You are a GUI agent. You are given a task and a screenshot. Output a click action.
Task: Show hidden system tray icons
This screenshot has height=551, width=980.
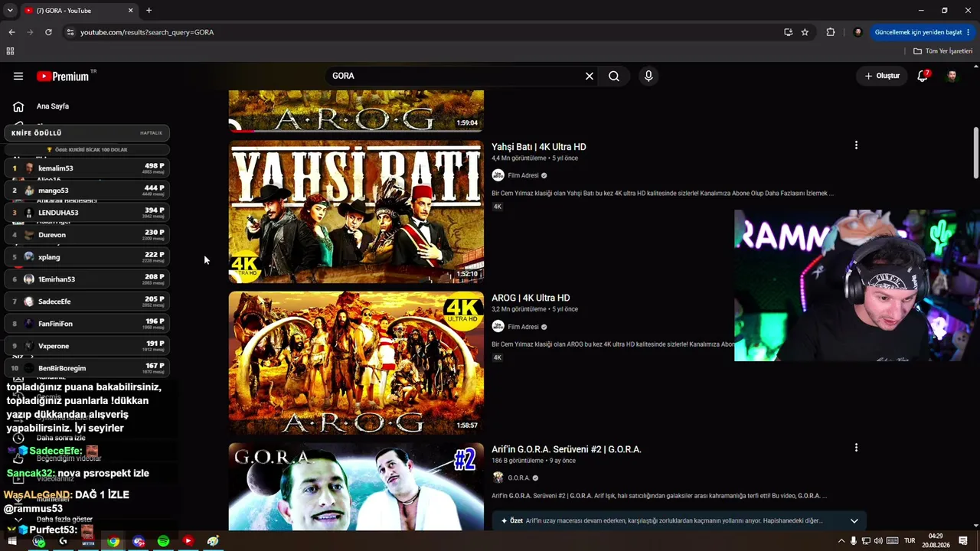pyautogui.click(x=841, y=541)
